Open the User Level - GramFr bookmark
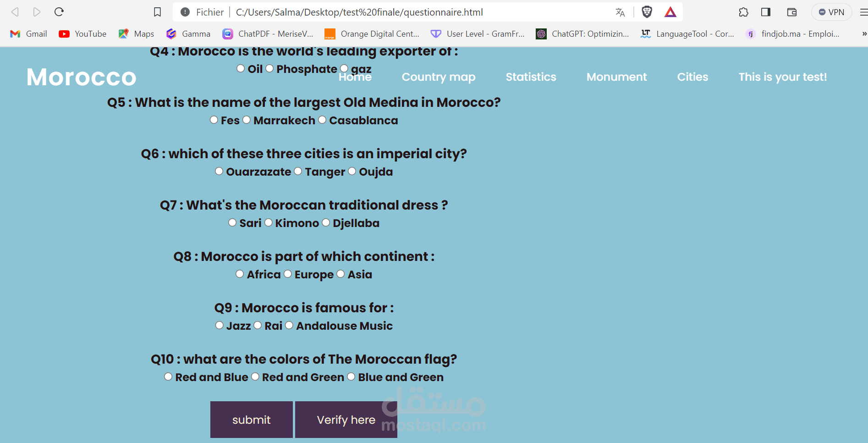The width and height of the screenshot is (868, 443). click(478, 33)
